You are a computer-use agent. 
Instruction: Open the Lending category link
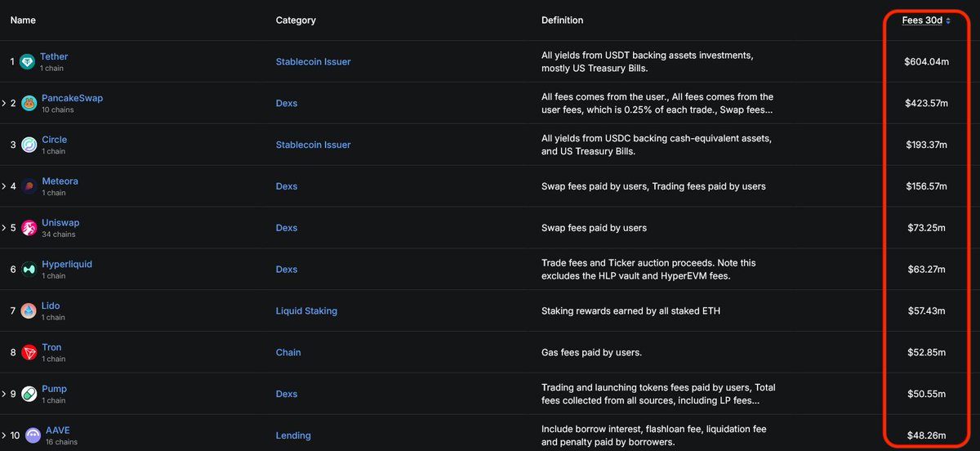(293, 435)
